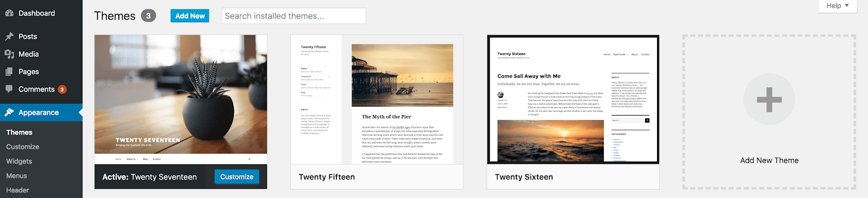Open Media menu item

click(41, 54)
